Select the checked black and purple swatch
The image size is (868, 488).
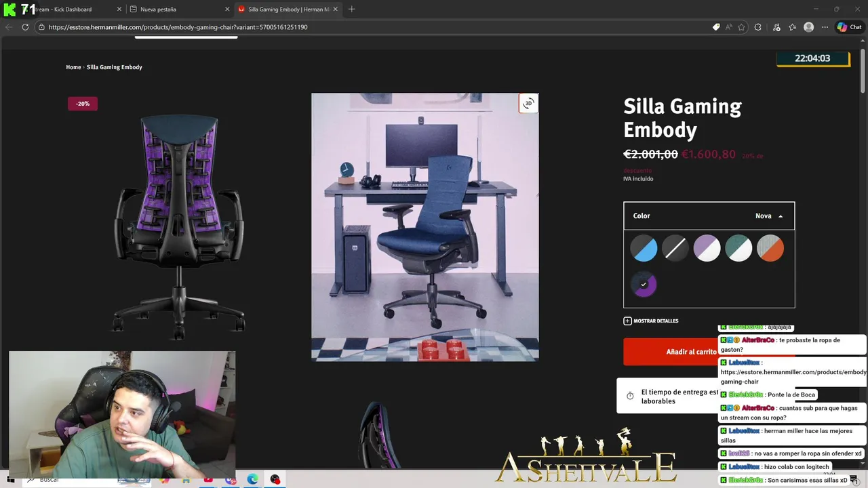pos(644,284)
